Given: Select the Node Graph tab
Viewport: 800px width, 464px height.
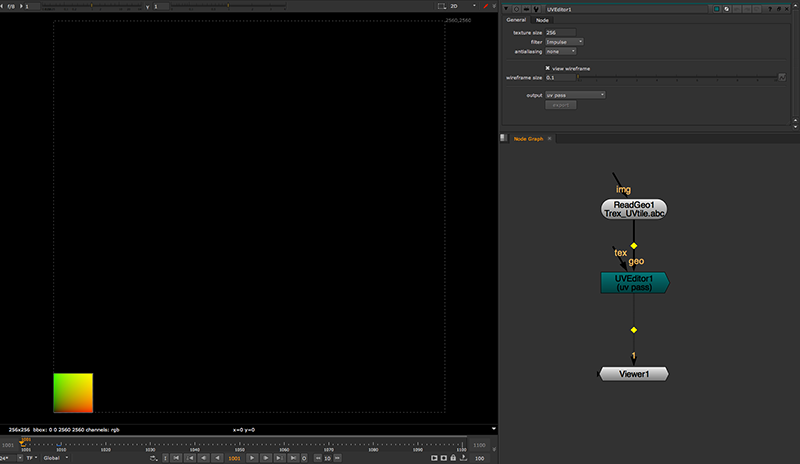Looking at the screenshot, I should point(528,138).
